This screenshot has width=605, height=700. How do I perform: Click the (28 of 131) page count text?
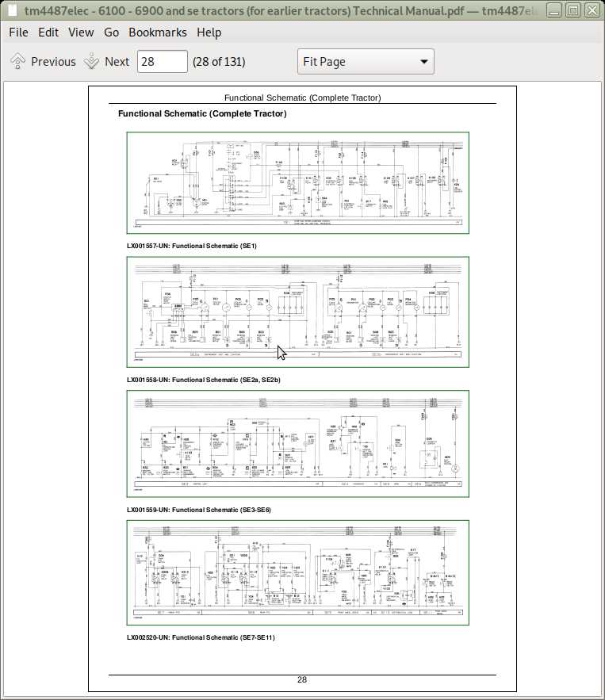pyautogui.click(x=219, y=62)
